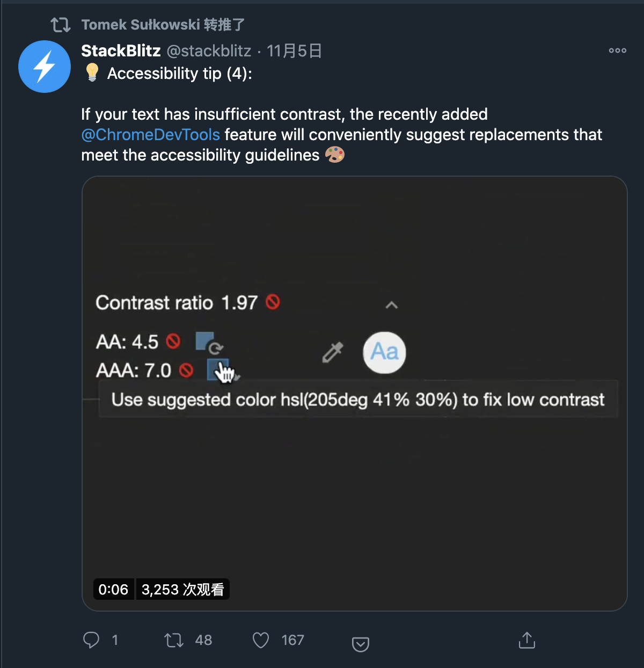
Task: Open the tweet via the 11月5日 date
Action: click(x=294, y=50)
